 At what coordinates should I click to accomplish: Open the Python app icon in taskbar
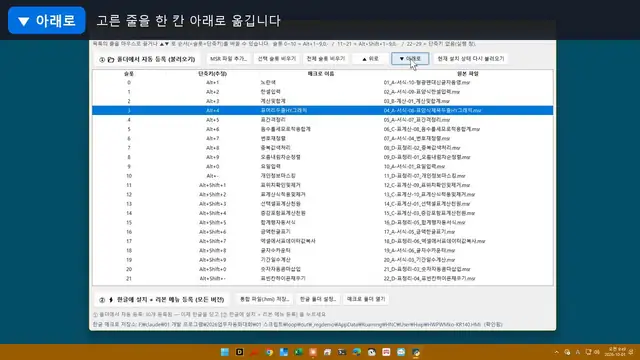pyautogui.click(x=416, y=352)
